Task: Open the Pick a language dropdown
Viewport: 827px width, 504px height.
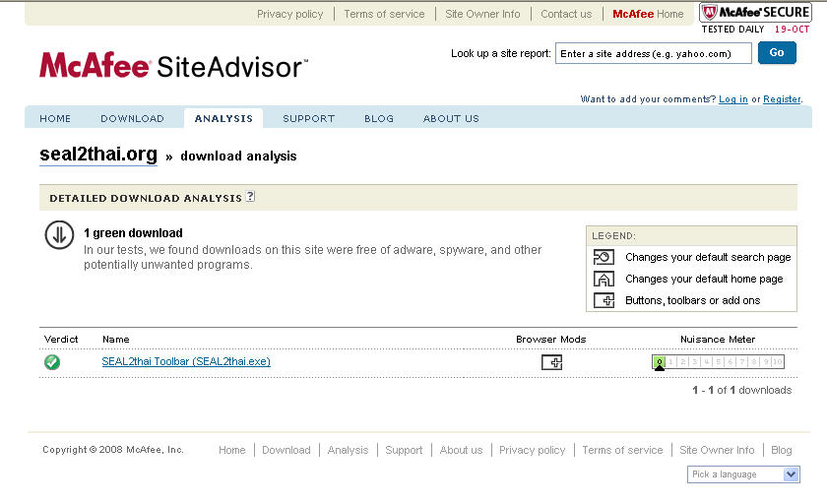Action: tap(743, 474)
